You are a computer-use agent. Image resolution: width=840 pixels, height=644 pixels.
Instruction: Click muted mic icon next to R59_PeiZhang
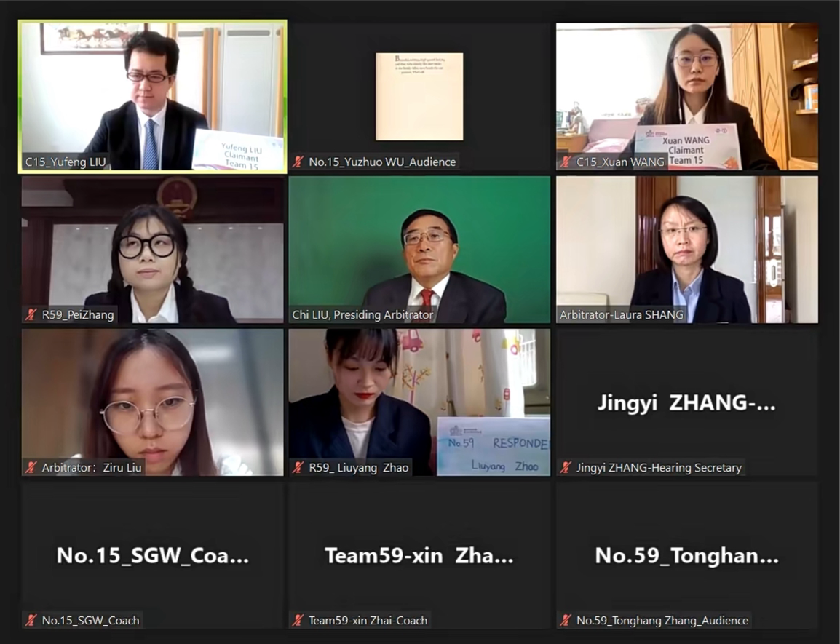[x=31, y=314]
